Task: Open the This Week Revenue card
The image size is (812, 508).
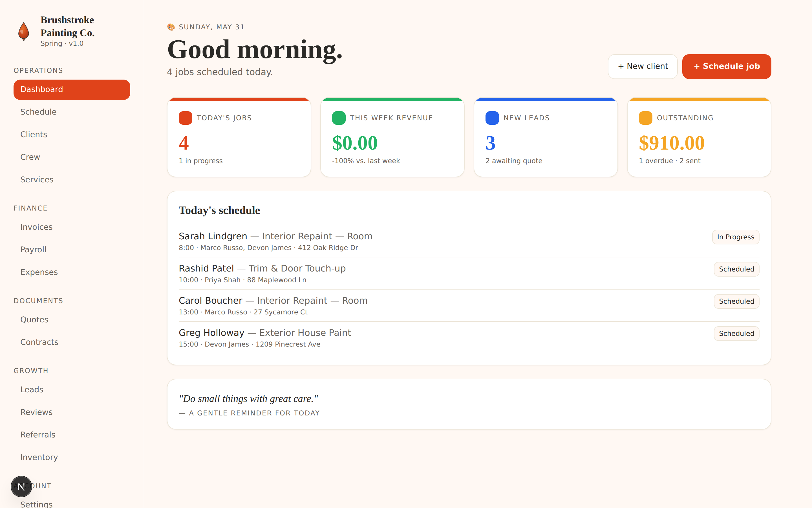Action: pos(392,137)
